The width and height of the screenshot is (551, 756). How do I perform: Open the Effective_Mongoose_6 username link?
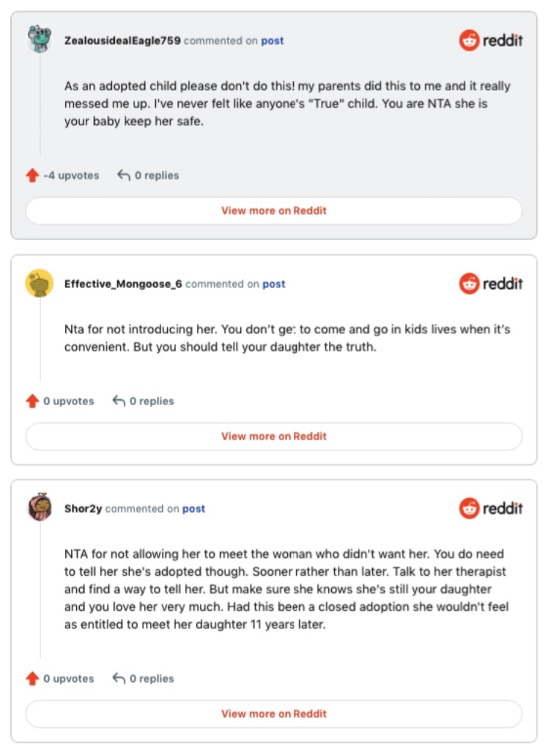tap(123, 284)
